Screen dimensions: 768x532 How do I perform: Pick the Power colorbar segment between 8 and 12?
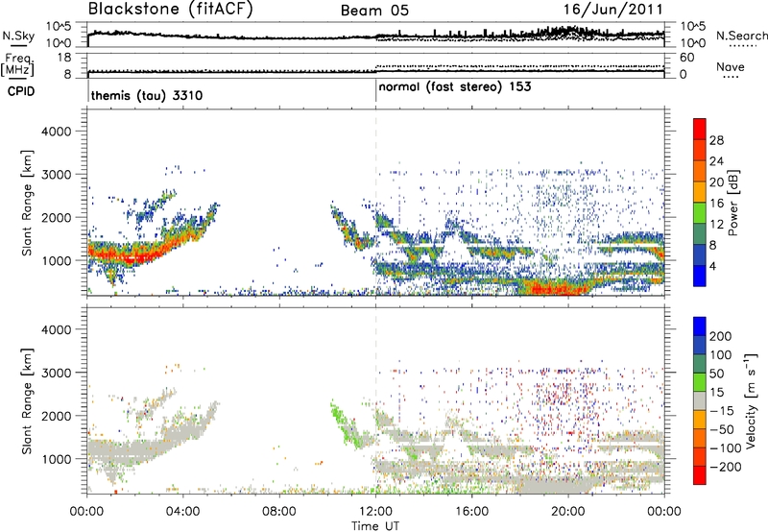click(x=700, y=233)
